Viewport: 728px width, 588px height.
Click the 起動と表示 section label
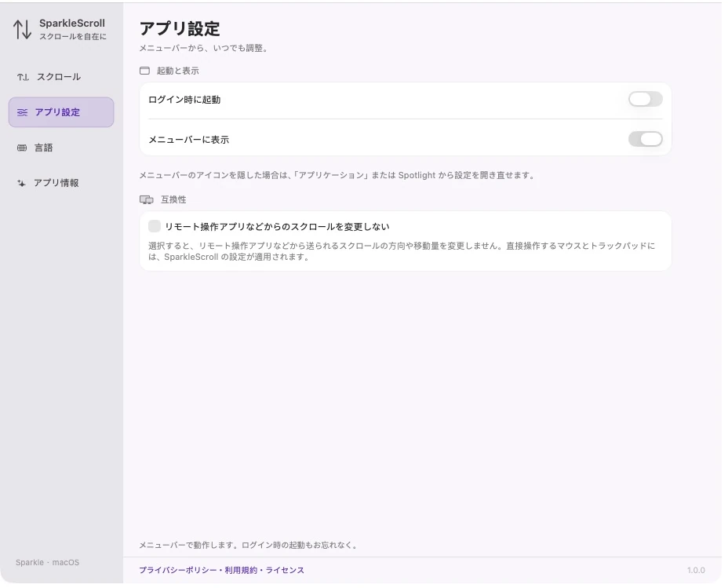pyautogui.click(x=179, y=71)
